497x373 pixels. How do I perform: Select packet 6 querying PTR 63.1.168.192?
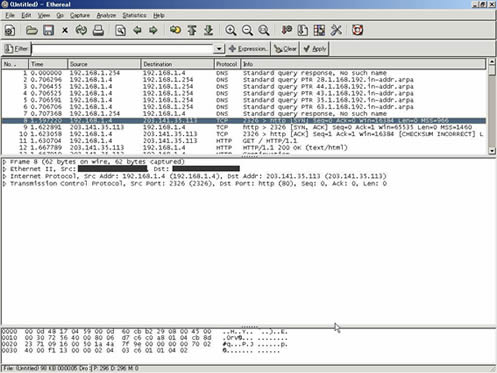pyautogui.click(x=244, y=107)
